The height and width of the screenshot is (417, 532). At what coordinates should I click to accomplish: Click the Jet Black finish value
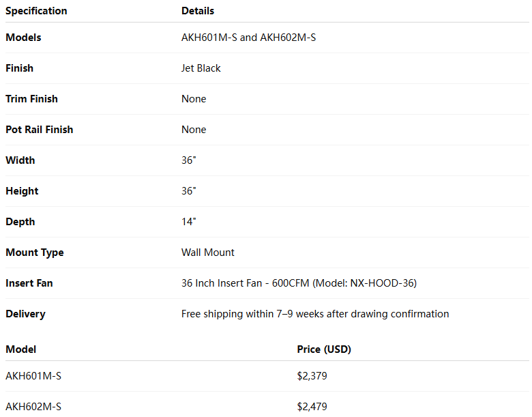pos(201,68)
